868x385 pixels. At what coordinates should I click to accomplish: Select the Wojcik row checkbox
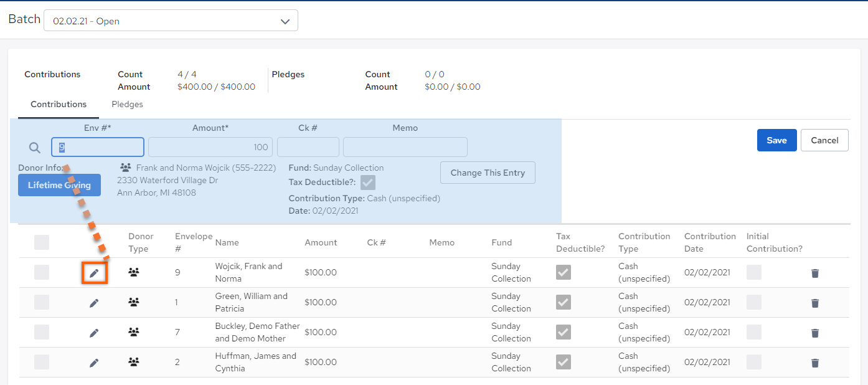[x=42, y=272]
